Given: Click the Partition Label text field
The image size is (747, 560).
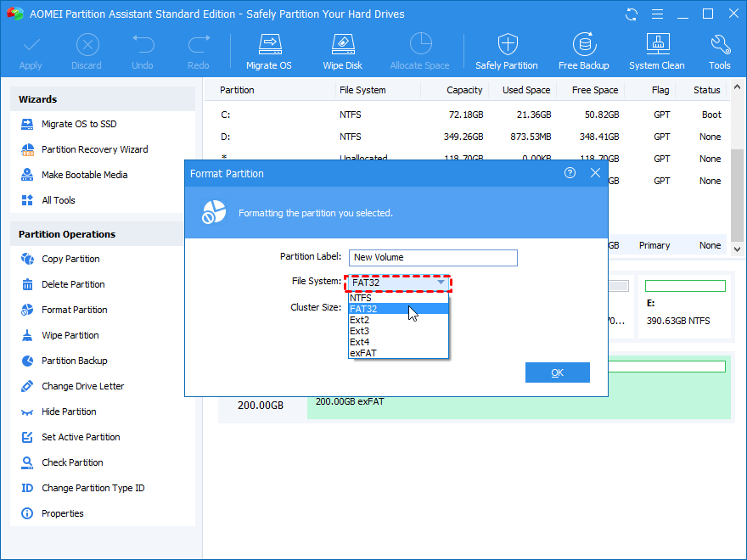Looking at the screenshot, I should (x=433, y=258).
